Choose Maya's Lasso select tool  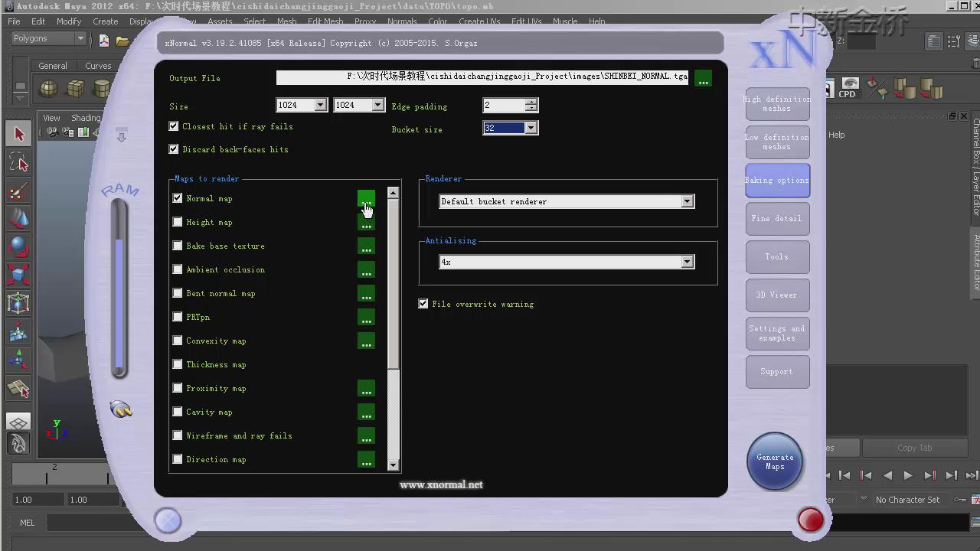[x=18, y=162]
